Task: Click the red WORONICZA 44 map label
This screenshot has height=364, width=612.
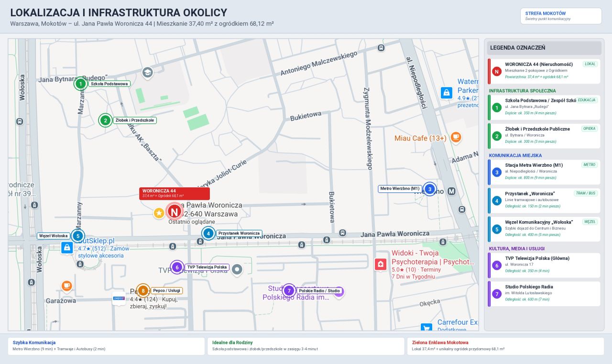Action: (175, 193)
